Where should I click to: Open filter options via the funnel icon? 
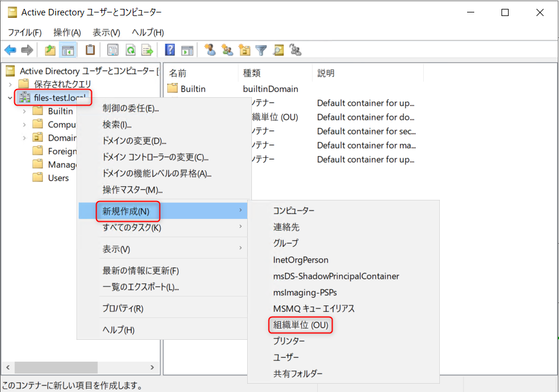coord(261,50)
